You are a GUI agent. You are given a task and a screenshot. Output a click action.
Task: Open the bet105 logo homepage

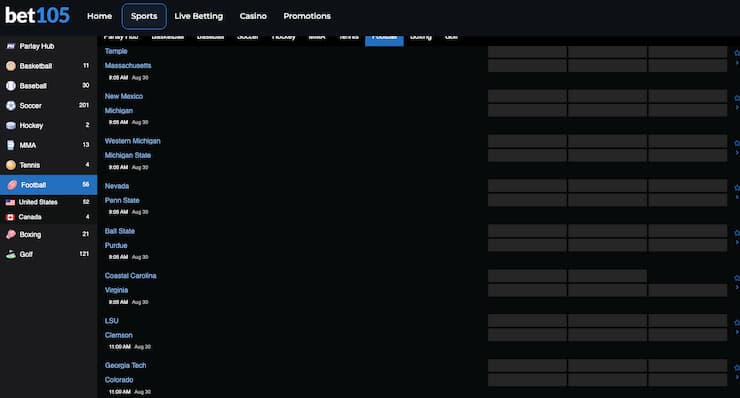(x=37, y=16)
